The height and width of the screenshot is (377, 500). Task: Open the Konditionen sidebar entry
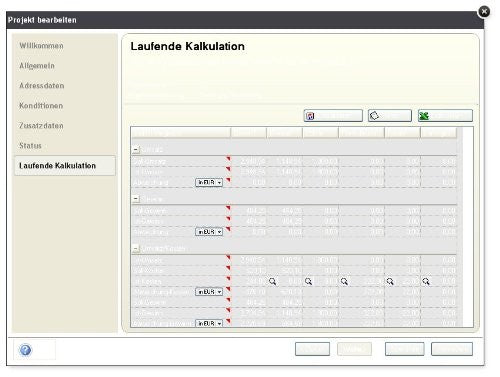(41, 106)
